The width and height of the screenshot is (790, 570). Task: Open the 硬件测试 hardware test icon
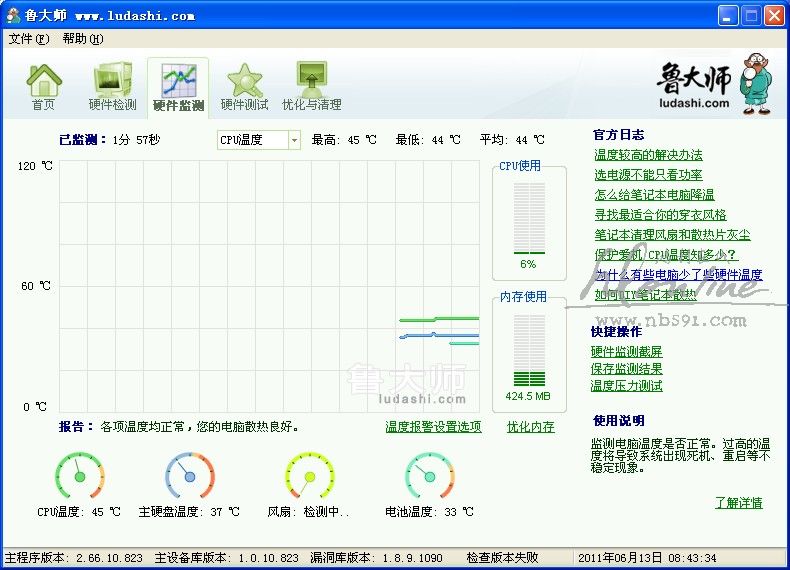244,80
